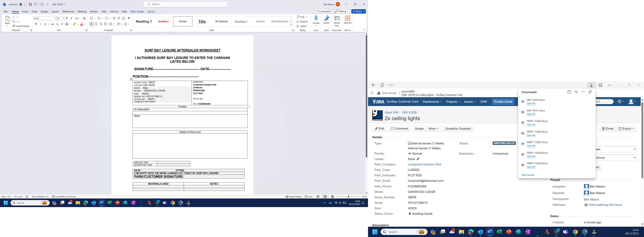The height and width of the screenshot is (237, 644).
Task: Toggle Bold formatting
Action: [x=36, y=24]
